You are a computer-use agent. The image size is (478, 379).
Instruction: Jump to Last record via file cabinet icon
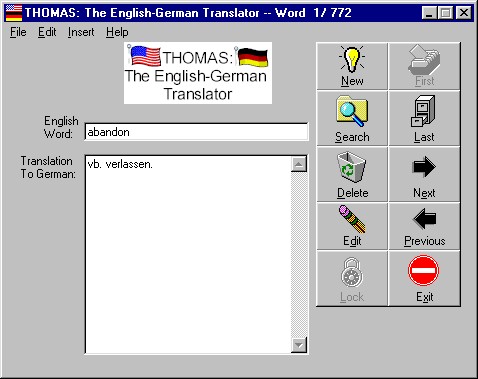(424, 118)
